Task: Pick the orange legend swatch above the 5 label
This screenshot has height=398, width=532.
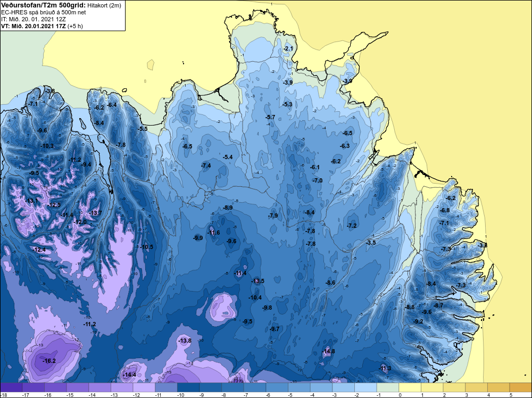Action: tap(520, 387)
